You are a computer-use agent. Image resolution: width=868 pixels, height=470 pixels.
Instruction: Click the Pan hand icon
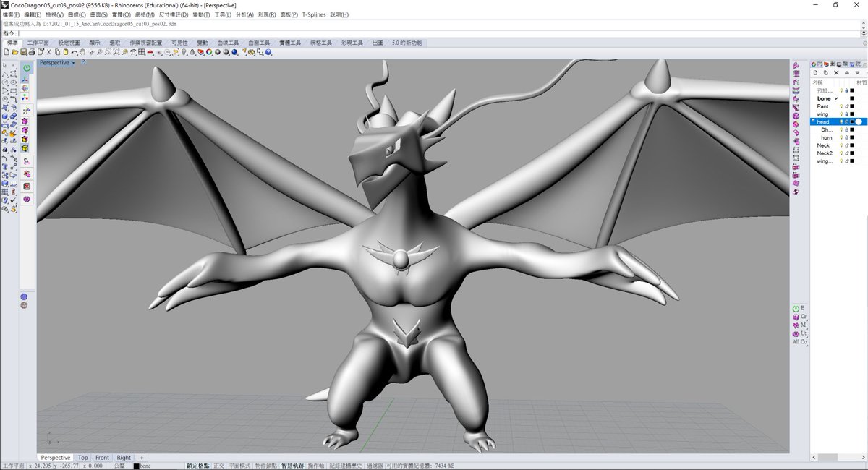[82, 52]
